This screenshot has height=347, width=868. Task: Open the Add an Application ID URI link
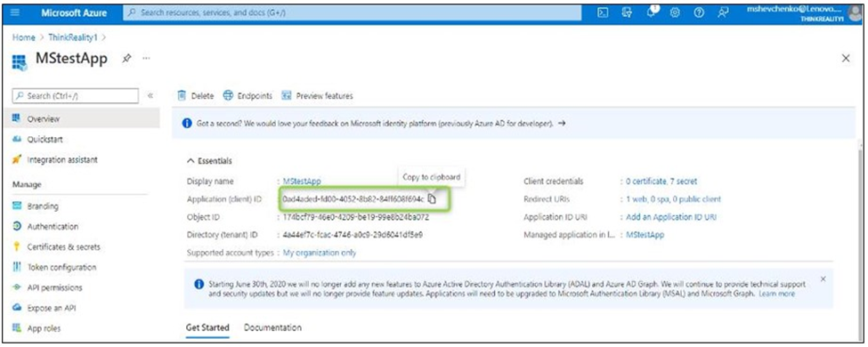(671, 217)
